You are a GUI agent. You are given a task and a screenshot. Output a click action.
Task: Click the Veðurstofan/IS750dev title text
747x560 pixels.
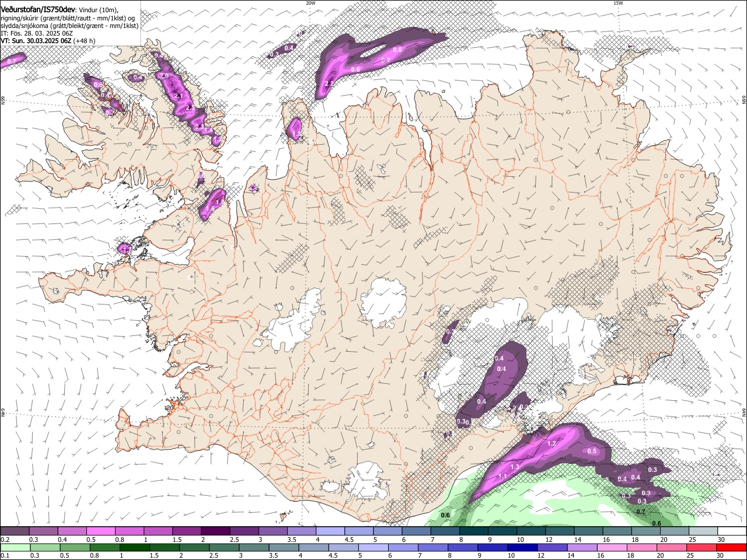point(38,9)
